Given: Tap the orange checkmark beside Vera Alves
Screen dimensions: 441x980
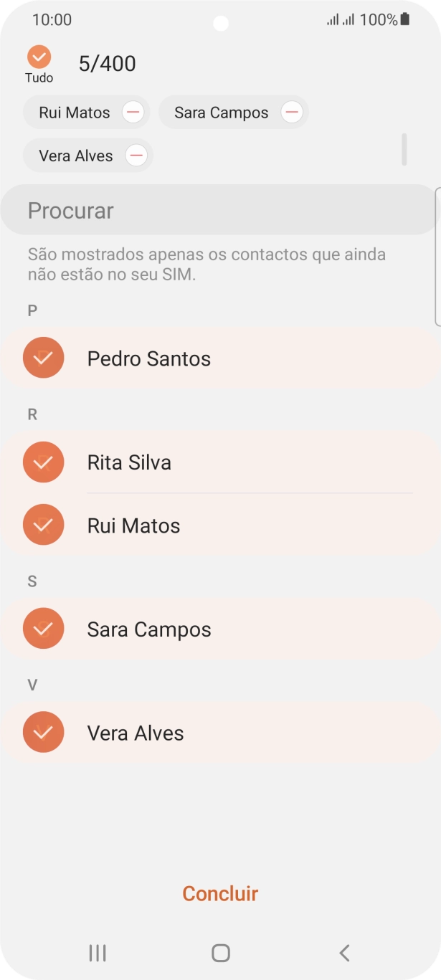Looking at the screenshot, I should tap(43, 732).
